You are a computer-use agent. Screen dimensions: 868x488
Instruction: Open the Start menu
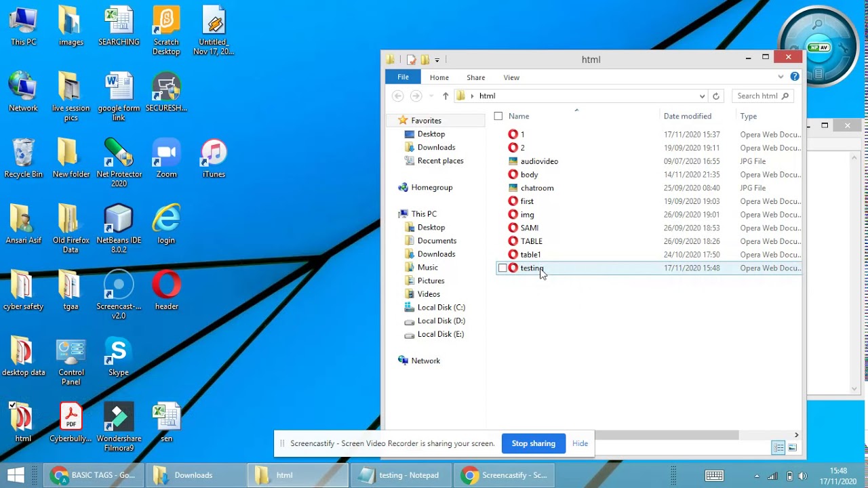coord(16,475)
